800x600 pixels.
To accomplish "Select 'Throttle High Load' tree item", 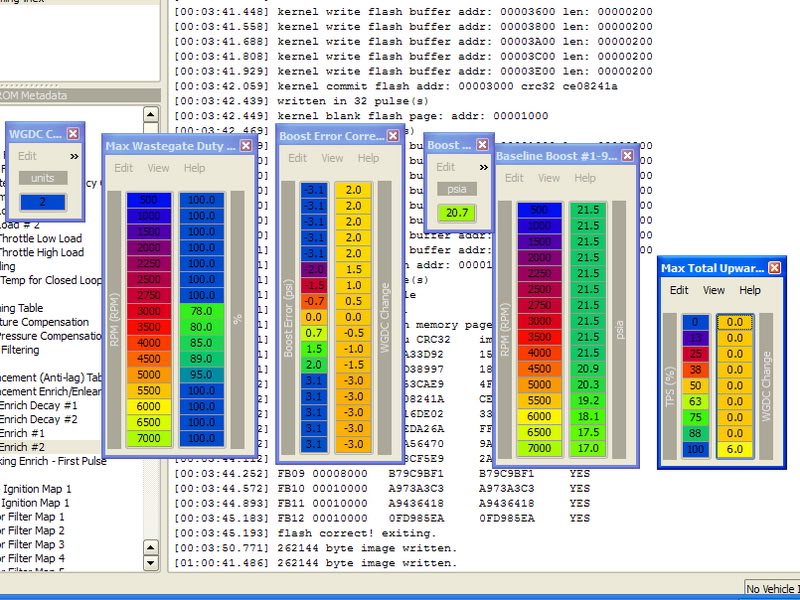I will point(42,252).
